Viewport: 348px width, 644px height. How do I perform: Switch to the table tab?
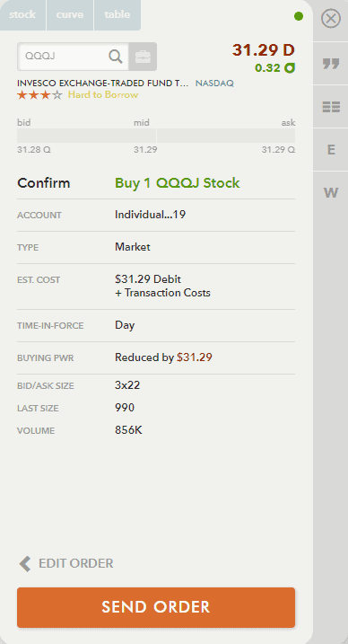tap(117, 15)
